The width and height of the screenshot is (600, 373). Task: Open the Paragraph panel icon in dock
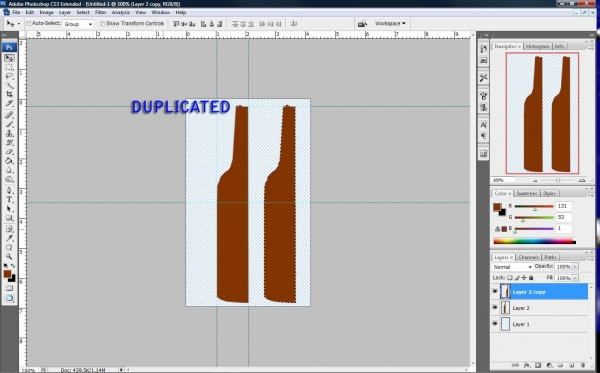pyautogui.click(x=483, y=136)
